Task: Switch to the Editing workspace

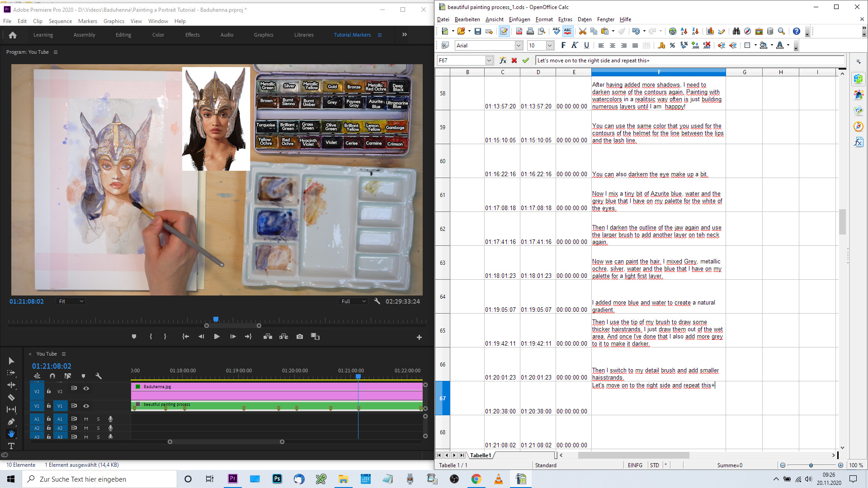Action: tap(123, 35)
